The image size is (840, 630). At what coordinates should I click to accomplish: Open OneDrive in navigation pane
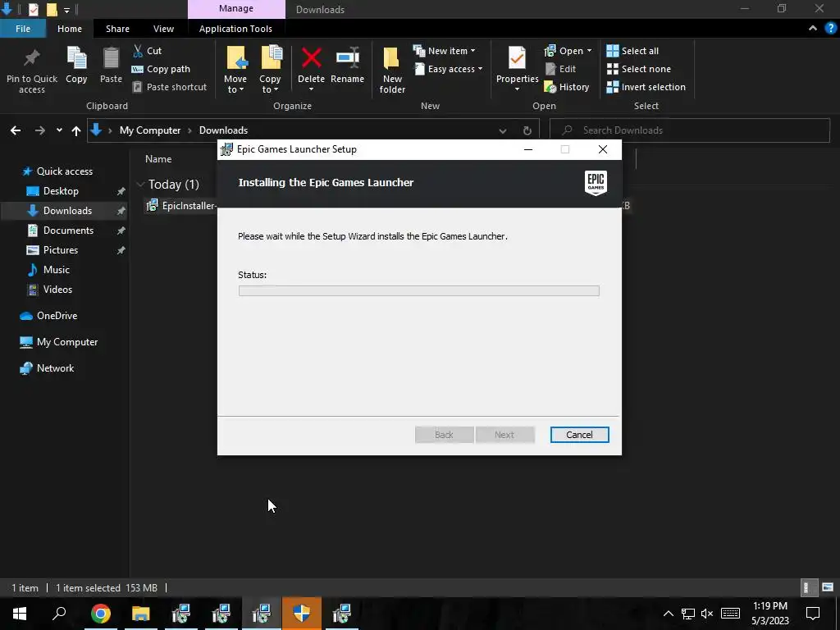[57, 316]
